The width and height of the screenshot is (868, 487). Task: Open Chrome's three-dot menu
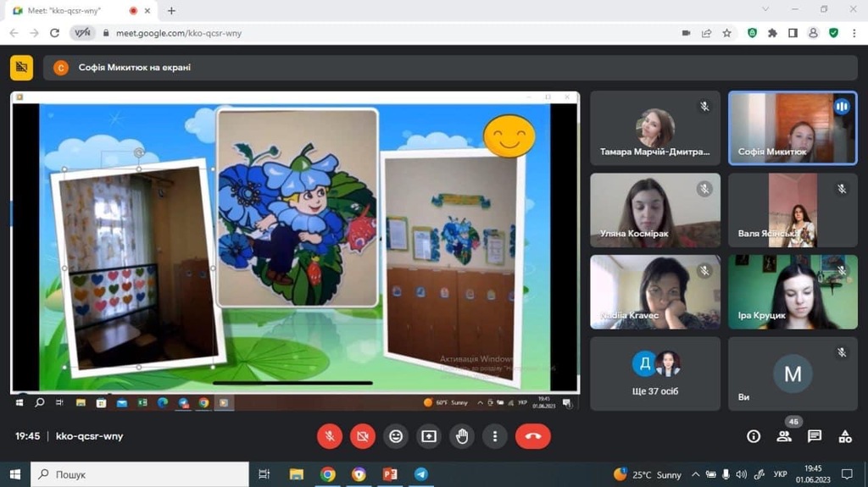click(x=854, y=33)
